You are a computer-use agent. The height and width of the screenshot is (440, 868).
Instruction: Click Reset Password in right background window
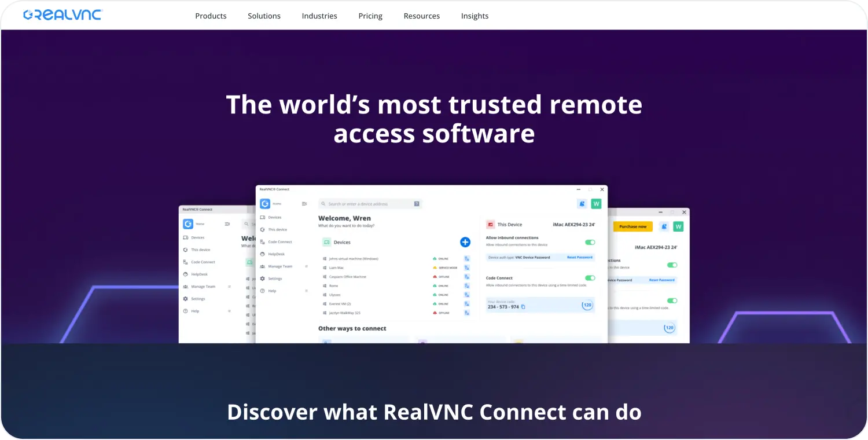click(x=662, y=280)
